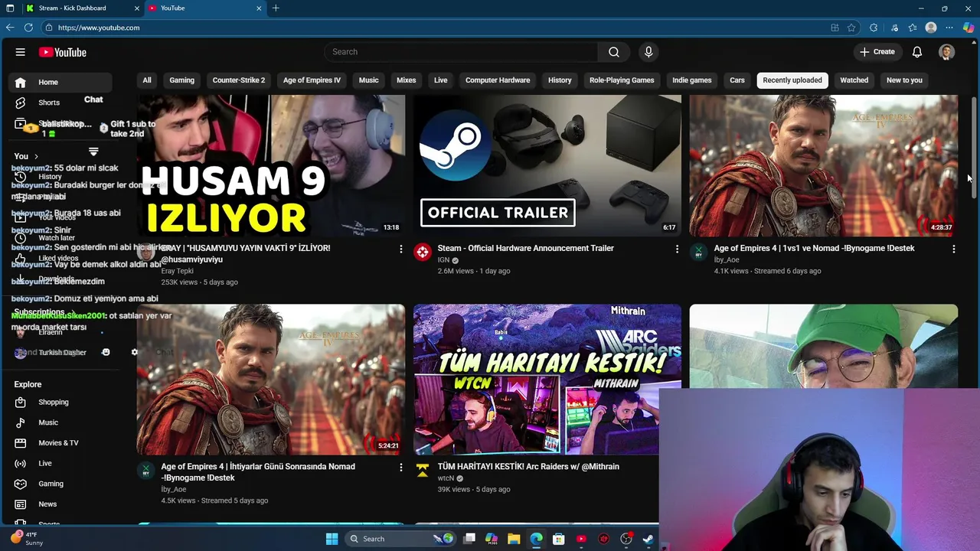Click the YouTube logo
Image resolution: width=980 pixels, height=551 pixels.
pyautogui.click(x=63, y=52)
